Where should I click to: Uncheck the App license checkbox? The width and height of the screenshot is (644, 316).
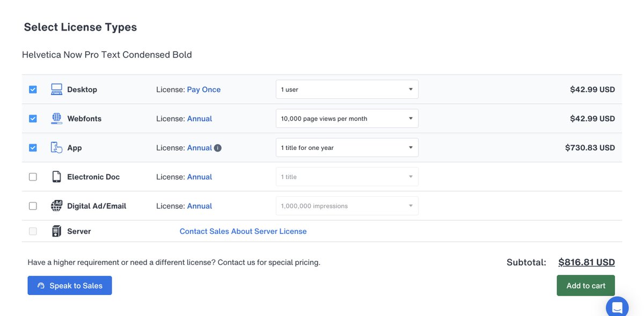click(x=33, y=148)
